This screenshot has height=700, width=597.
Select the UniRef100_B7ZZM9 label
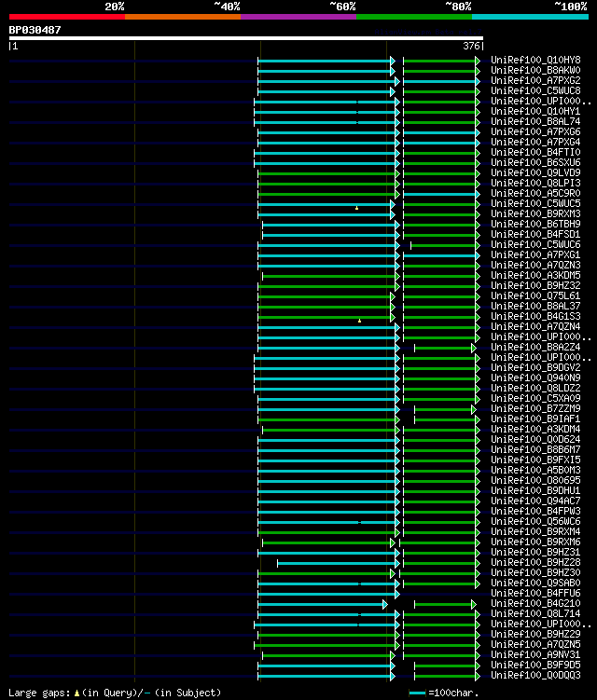(x=535, y=409)
